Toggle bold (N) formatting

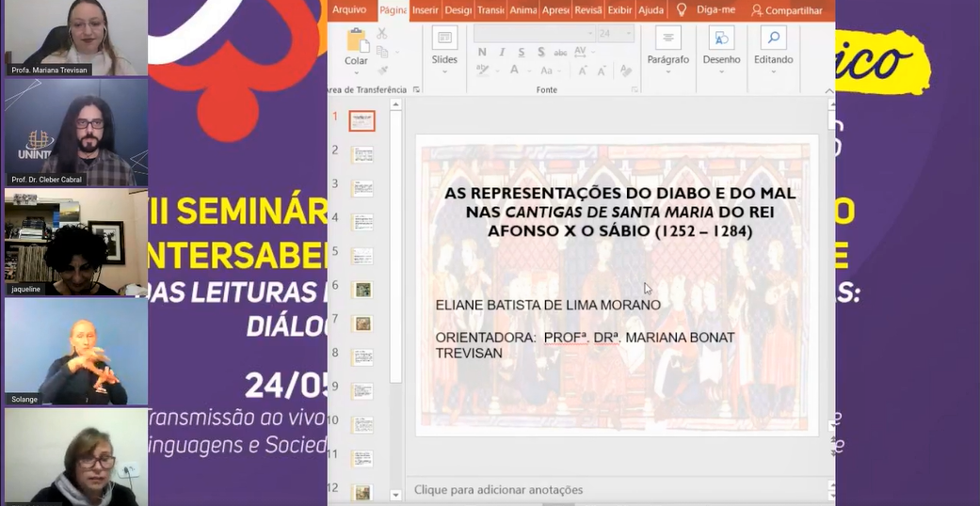click(x=482, y=53)
